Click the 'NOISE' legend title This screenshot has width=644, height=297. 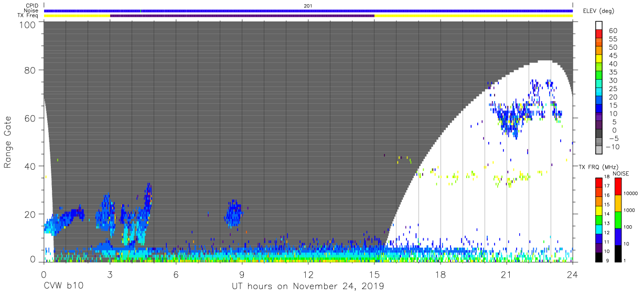click(621, 173)
